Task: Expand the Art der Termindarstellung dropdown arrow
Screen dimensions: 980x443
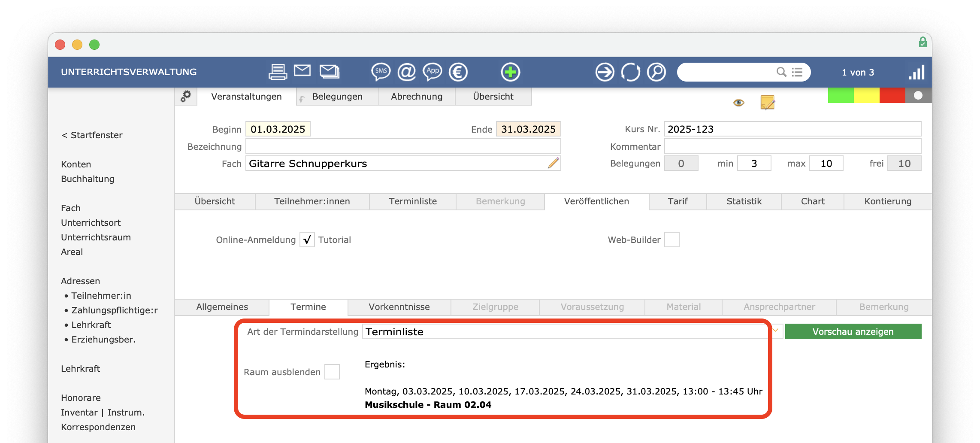Action: coord(776,331)
